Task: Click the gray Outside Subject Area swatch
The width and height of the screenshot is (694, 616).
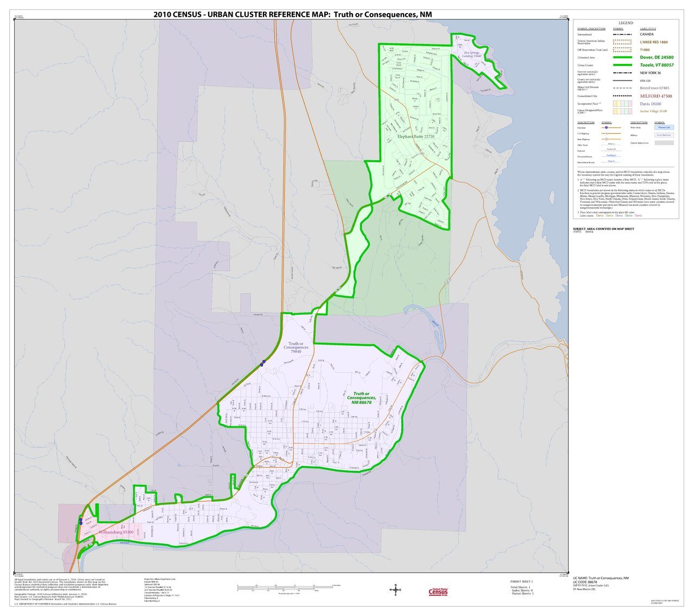Action: click(x=664, y=143)
